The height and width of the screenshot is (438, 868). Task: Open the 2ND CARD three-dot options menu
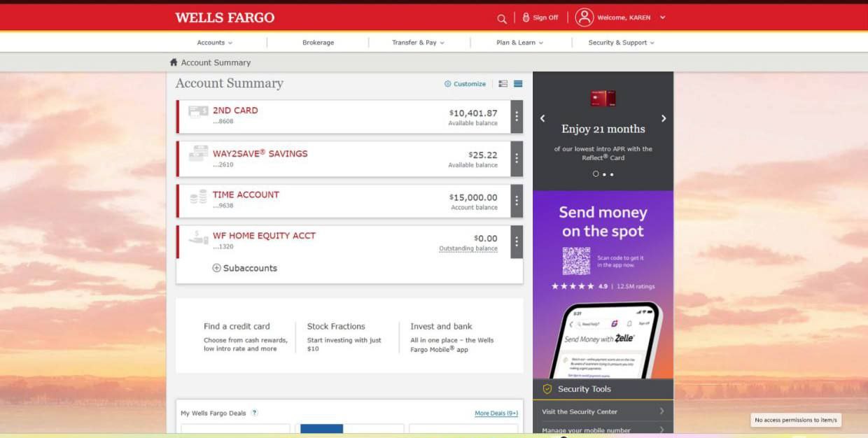click(517, 117)
